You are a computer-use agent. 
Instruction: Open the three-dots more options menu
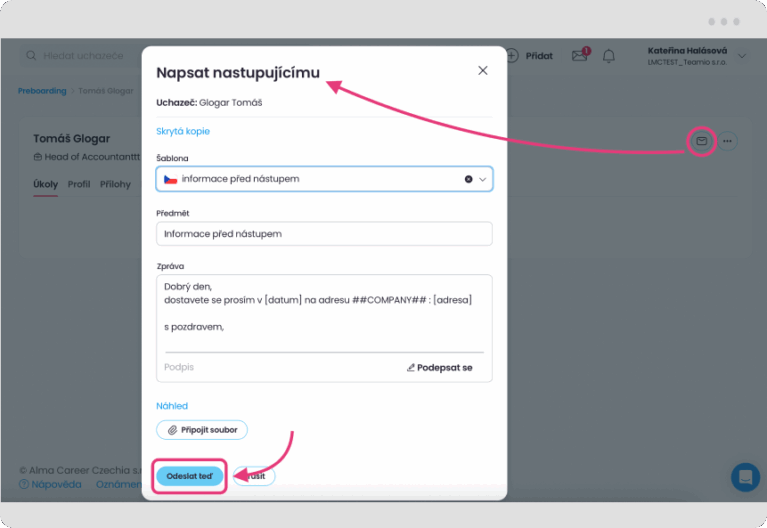(728, 141)
